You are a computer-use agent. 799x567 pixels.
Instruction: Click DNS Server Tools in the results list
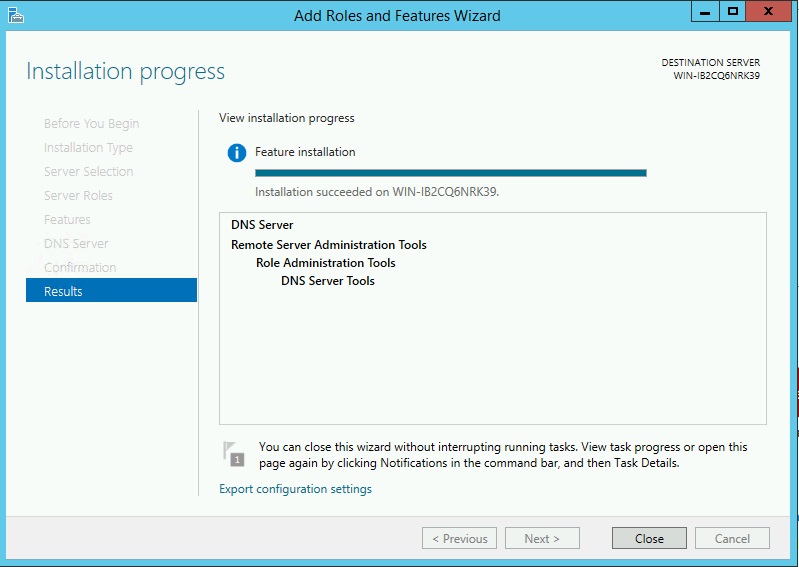[x=328, y=281]
